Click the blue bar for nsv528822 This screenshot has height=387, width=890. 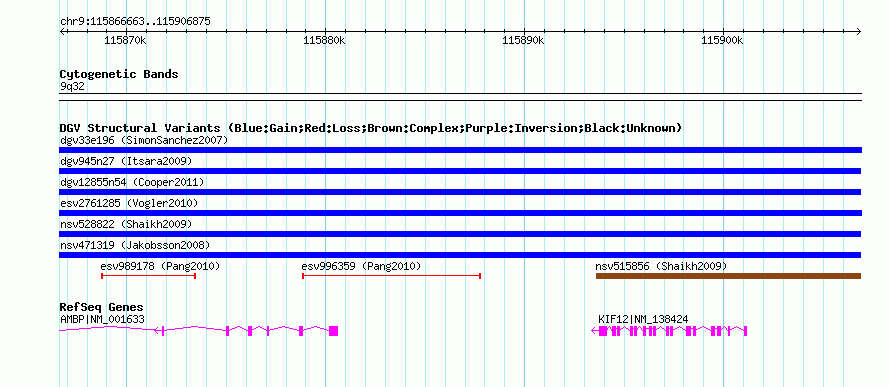pos(460,234)
